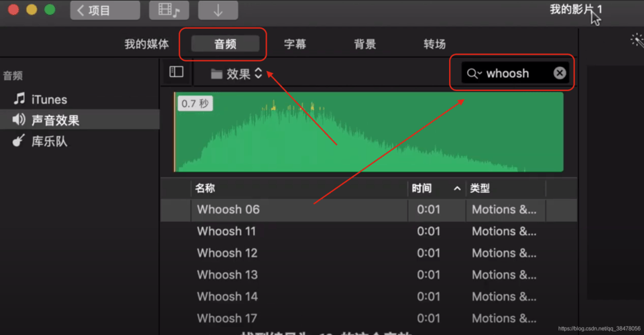Screen dimensions: 644x335
Task: Click the whoosh search field
Action: [515, 73]
